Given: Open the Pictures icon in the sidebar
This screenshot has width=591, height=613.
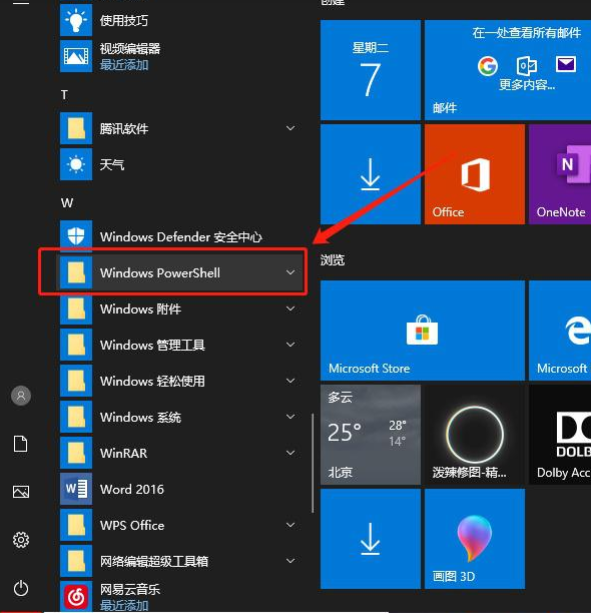Looking at the screenshot, I should click(21, 492).
